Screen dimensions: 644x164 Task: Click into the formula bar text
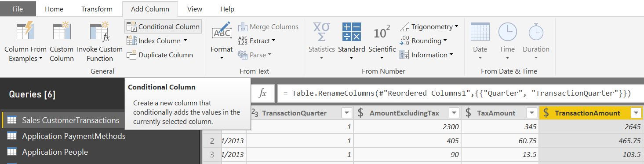pyautogui.click(x=457, y=93)
